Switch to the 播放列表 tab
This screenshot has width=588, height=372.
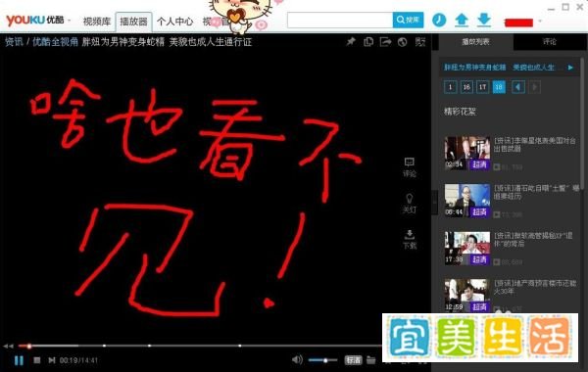(x=475, y=41)
